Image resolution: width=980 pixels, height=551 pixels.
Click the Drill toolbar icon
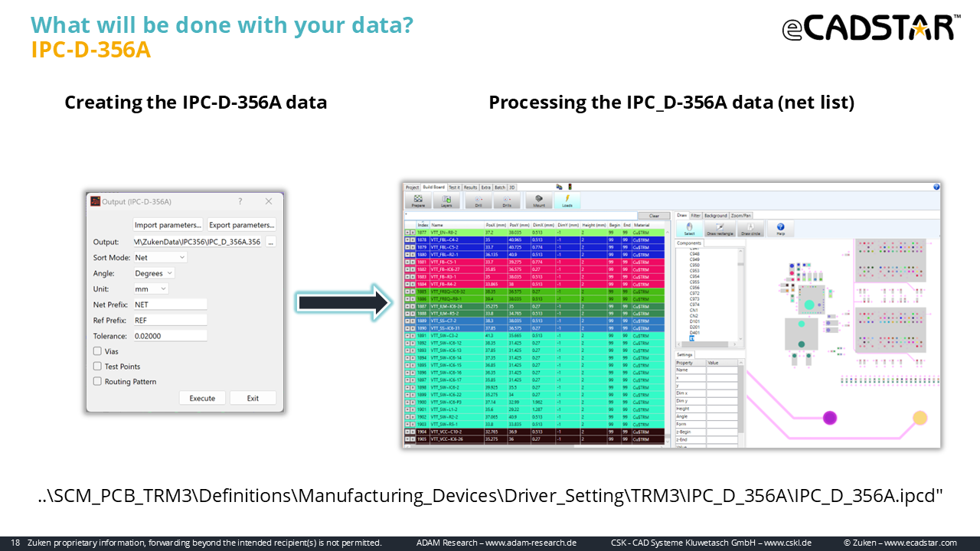click(479, 201)
